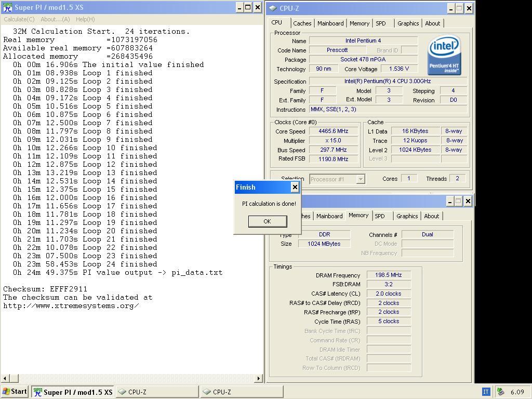Click the Specification field Pentium 4 CPU 3.00GHz

coord(388,81)
